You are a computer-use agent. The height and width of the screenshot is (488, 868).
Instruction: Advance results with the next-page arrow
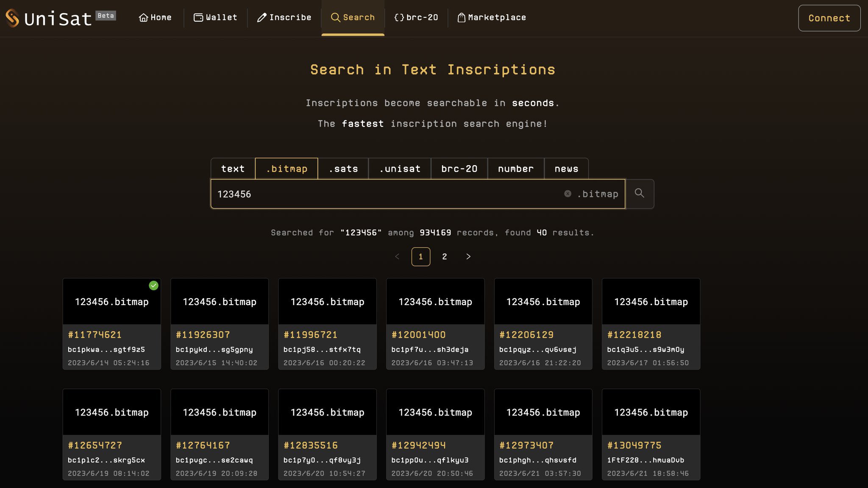click(x=468, y=256)
